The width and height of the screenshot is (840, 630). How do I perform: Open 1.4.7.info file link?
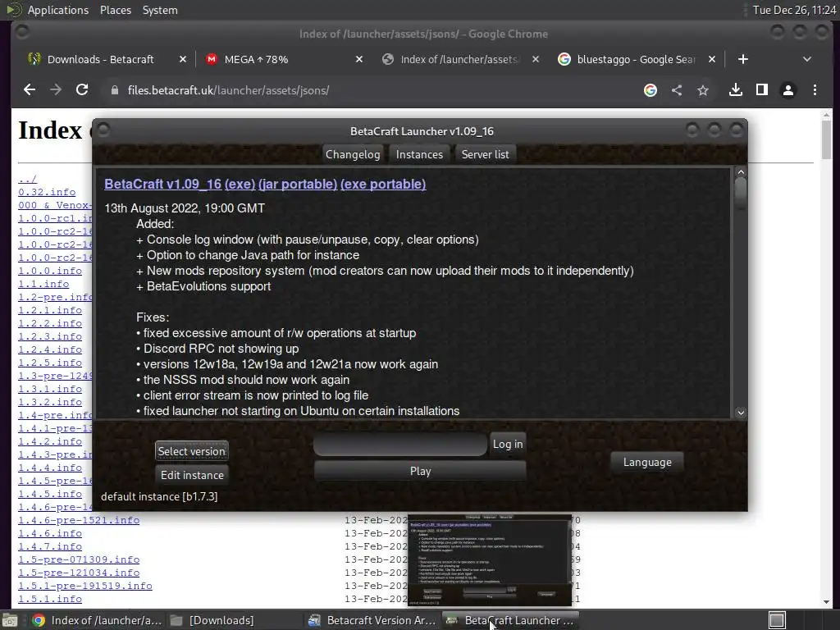pyautogui.click(x=50, y=546)
